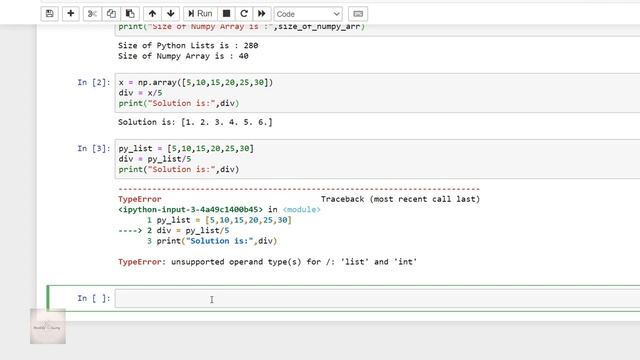This screenshot has height=360, width=640.
Task: Click 'Traceback (most recent call last)' text
Action: point(400,199)
